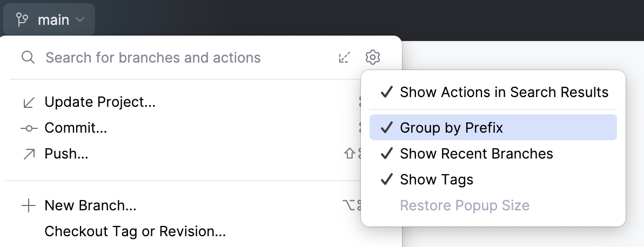Type in the branches search field

pos(162,58)
